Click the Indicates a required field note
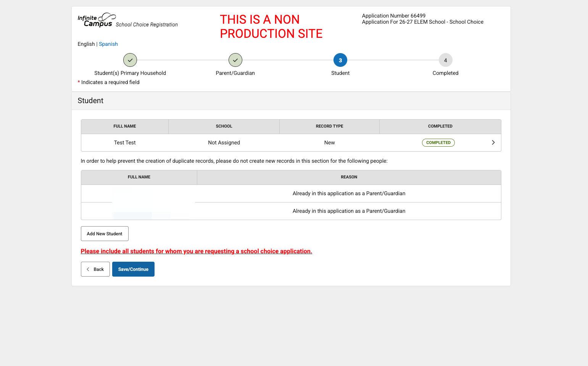The width and height of the screenshot is (588, 366). pos(109,82)
